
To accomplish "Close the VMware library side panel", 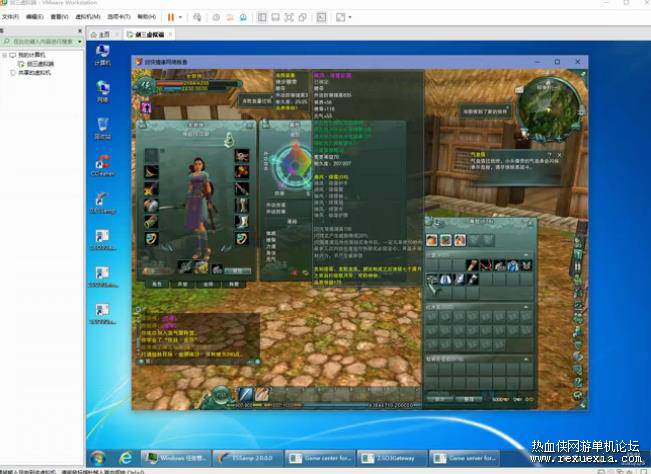I will point(80,31).
